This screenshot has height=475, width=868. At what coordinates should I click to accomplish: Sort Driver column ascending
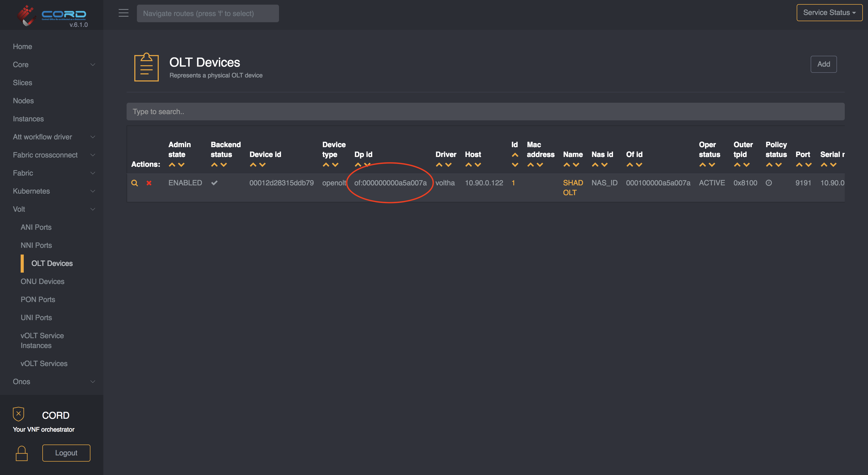click(x=439, y=165)
